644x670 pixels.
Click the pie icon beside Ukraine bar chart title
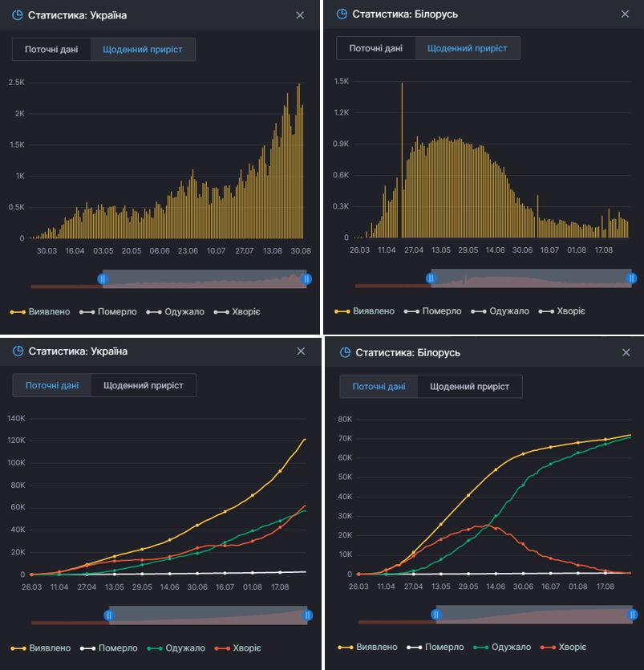click(x=18, y=15)
